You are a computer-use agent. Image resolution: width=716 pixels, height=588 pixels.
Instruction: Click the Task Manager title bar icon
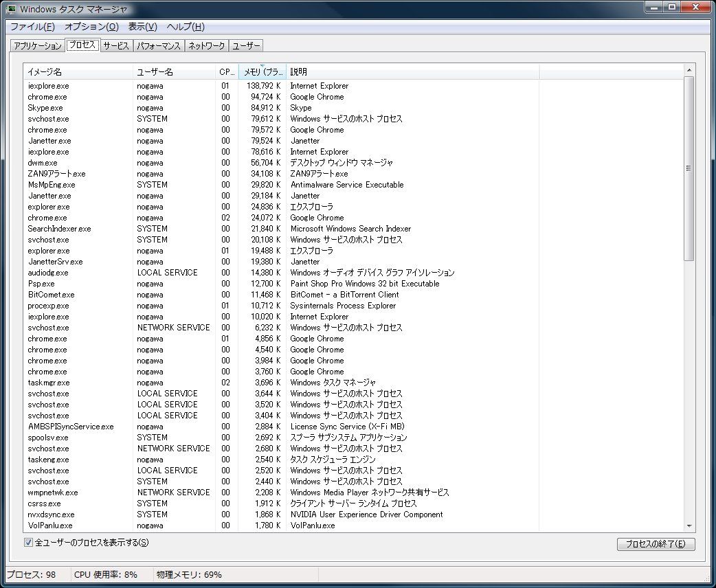coord(11,9)
